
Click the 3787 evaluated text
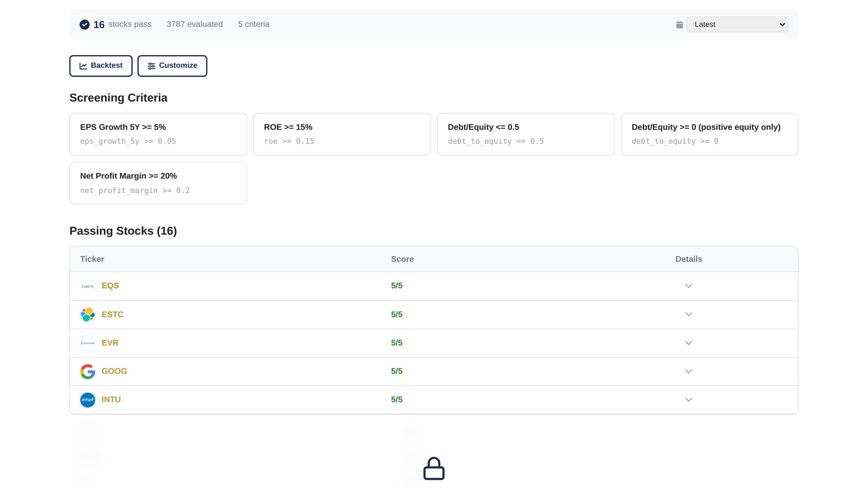click(x=195, y=24)
